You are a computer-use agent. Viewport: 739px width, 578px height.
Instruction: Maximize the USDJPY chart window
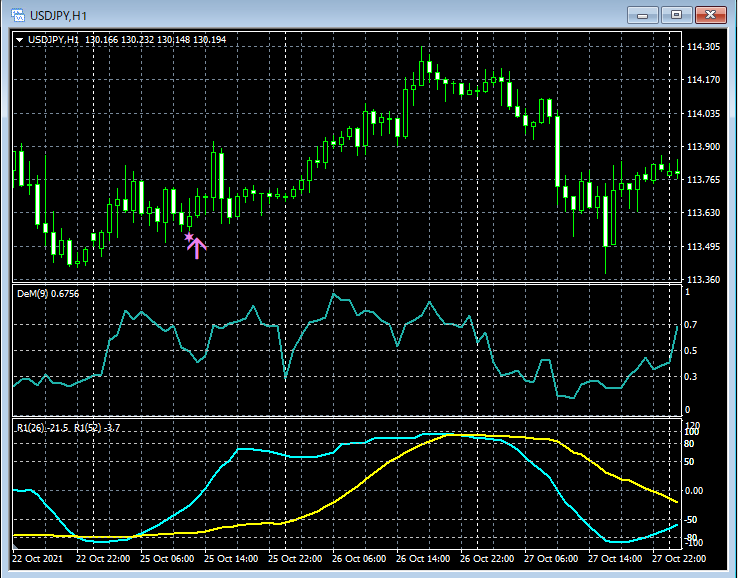(677, 14)
